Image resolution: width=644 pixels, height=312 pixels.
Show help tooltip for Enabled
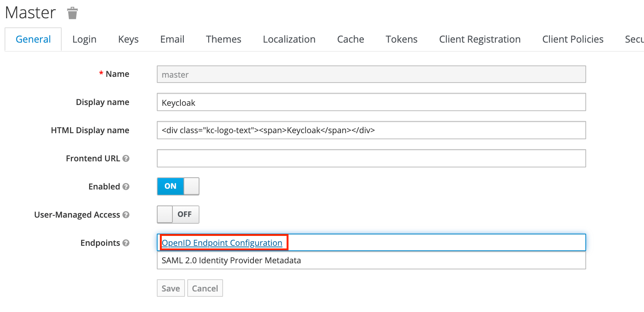(126, 186)
